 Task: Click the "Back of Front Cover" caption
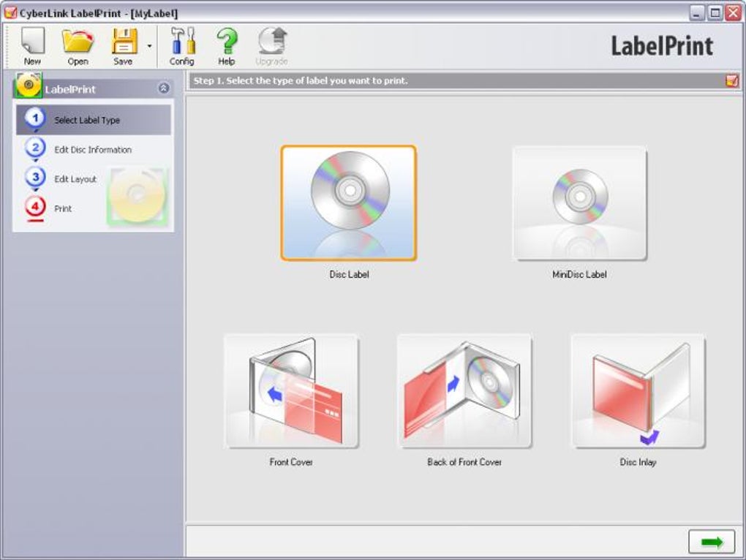click(x=464, y=462)
